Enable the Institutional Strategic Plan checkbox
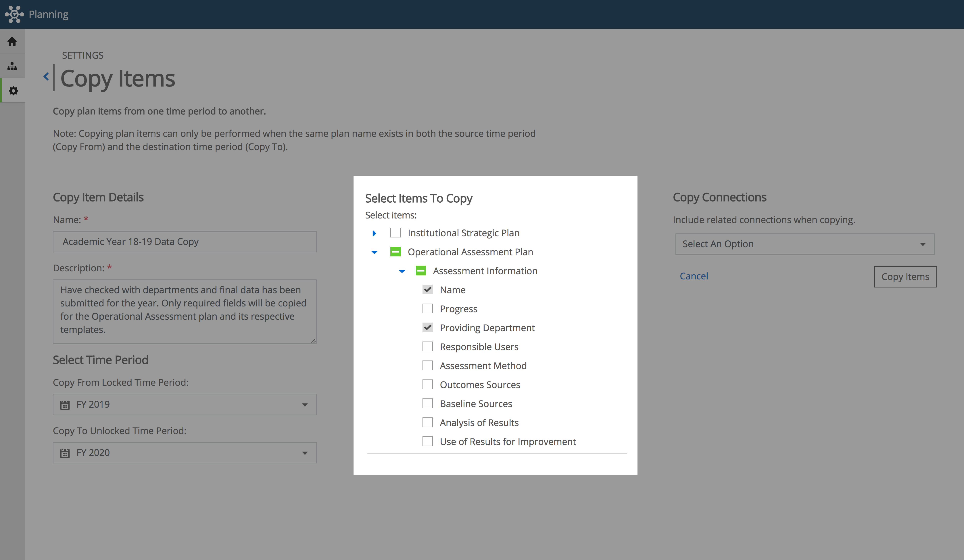Viewport: 964px width, 560px height. click(395, 233)
